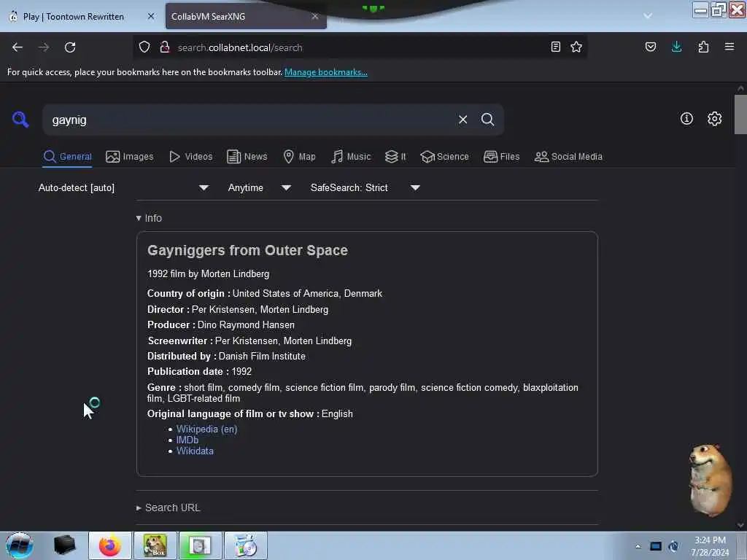
Task: Open the Windows Start orb
Action: (x=20, y=545)
